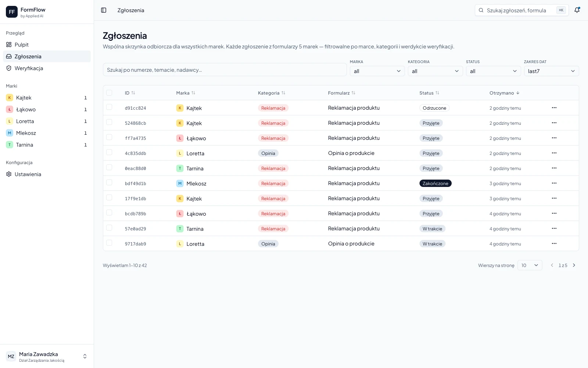Click the Ustawienia gear icon
Viewport: 588px width, 368px height.
[9, 174]
